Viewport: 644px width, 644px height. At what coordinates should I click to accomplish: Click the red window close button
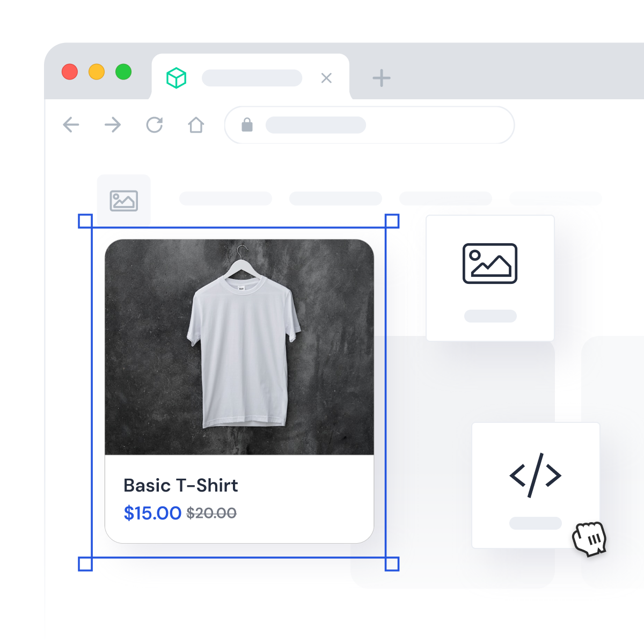[70, 71]
